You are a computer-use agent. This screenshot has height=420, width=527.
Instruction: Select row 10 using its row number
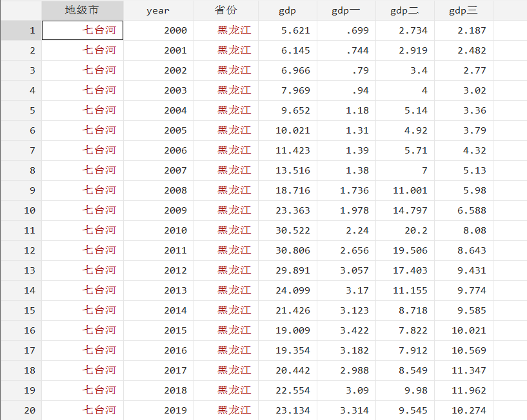click(19, 210)
